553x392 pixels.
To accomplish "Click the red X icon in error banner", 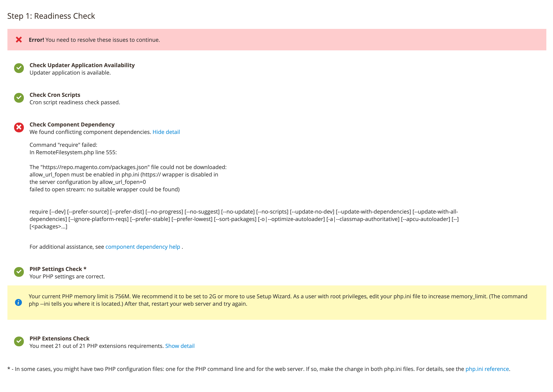I will point(19,40).
